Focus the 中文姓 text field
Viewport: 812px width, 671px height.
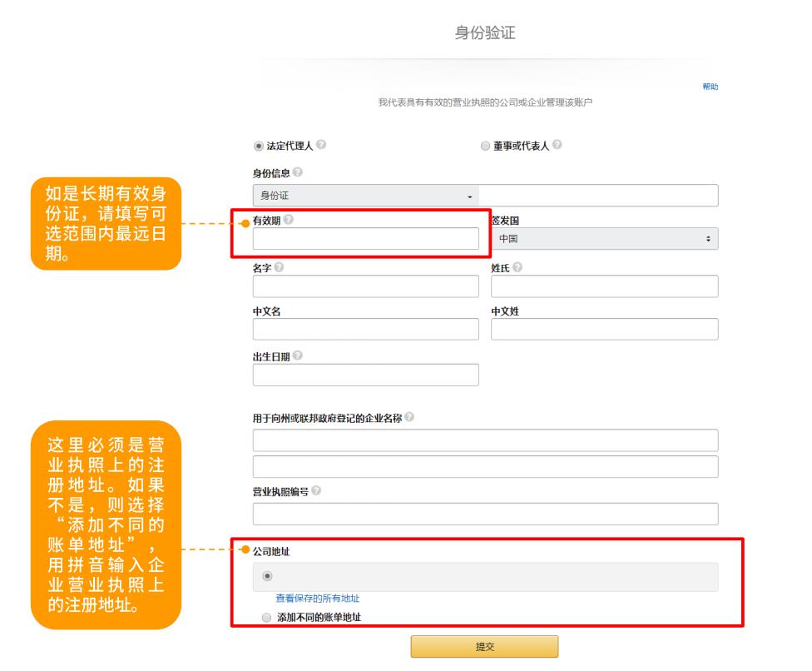click(604, 329)
